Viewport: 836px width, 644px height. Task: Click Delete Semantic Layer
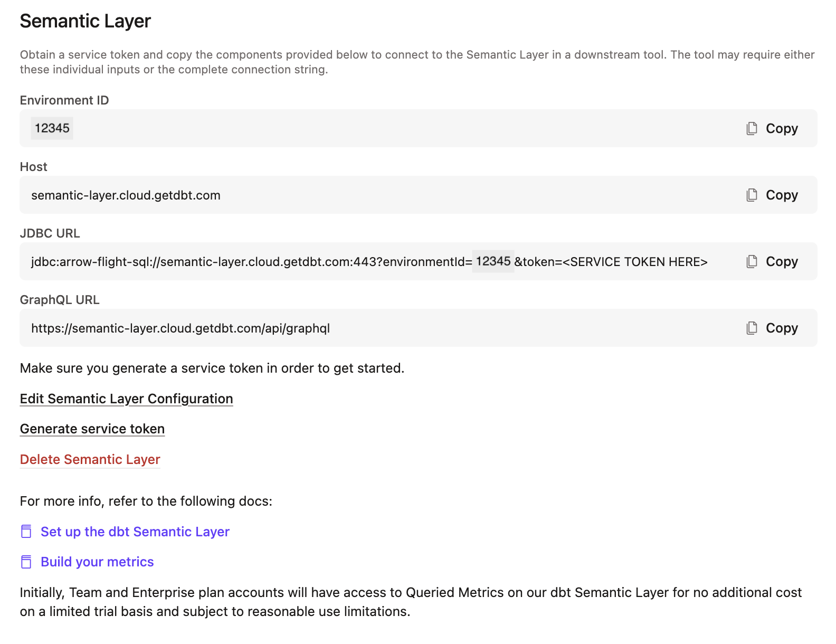pos(90,459)
